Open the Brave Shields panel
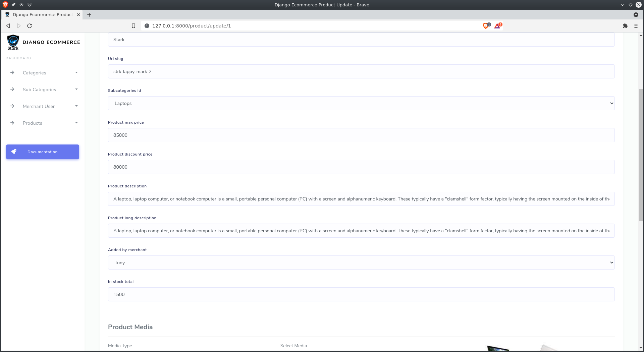This screenshot has width=644, height=352. (x=486, y=25)
